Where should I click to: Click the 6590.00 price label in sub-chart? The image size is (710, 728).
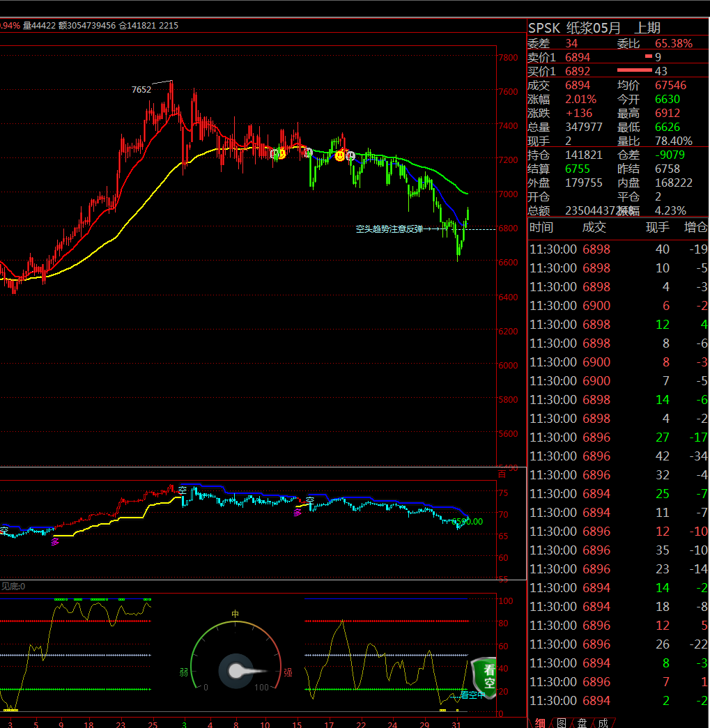(x=468, y=521)
